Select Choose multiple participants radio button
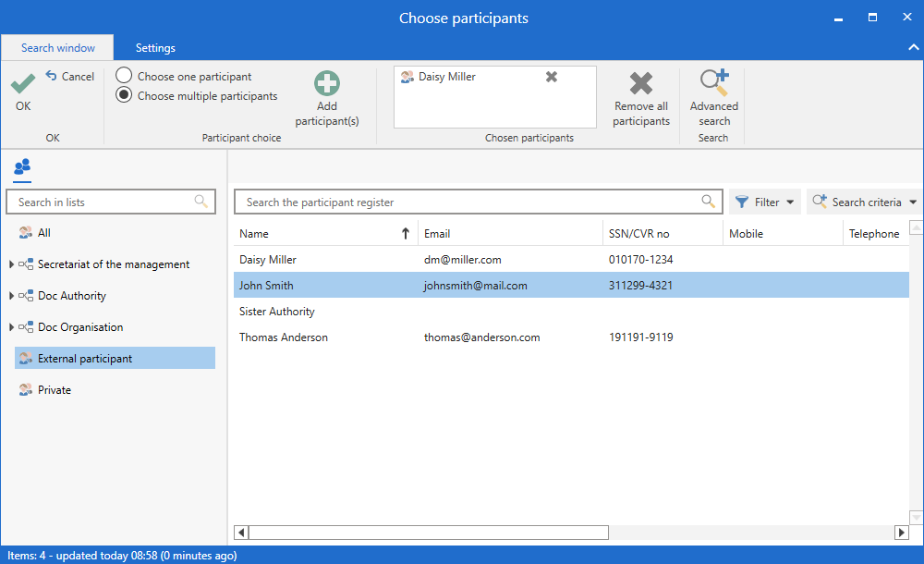 pyautogui.click(x=124, y=95)
